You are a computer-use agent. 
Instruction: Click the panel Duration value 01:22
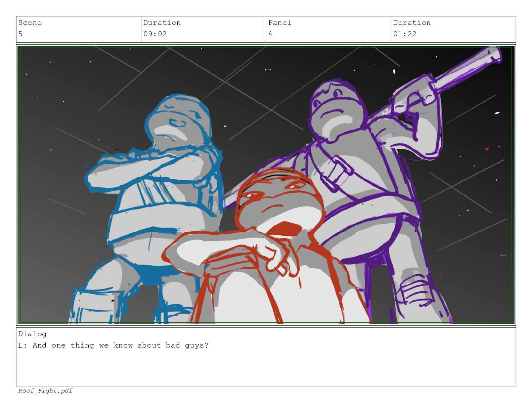point(405,34)
